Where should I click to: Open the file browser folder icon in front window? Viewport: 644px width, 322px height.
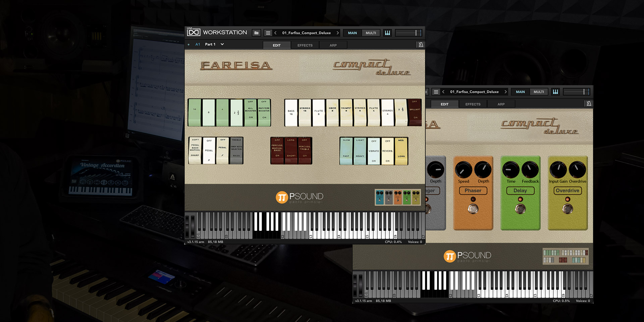[257, 33]
